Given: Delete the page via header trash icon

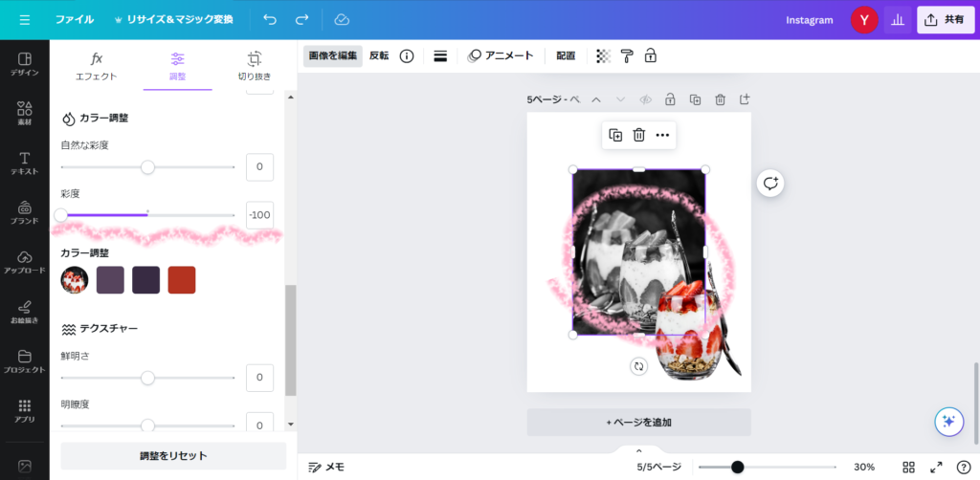Looking at the screenshot, I should [x=720, y=99].
